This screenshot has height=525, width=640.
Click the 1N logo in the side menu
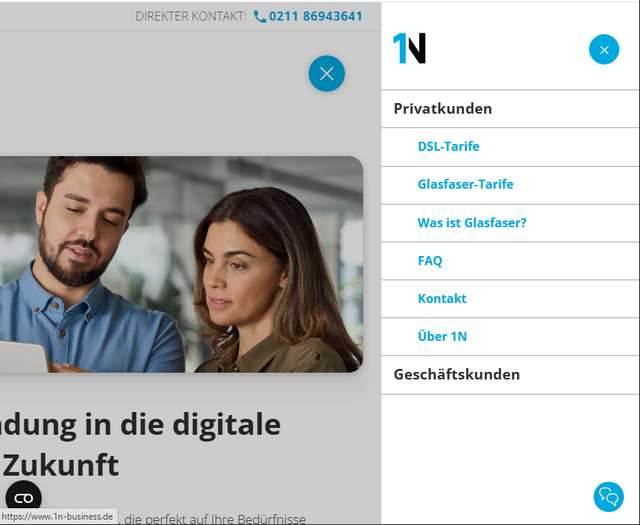pos(409,48)
